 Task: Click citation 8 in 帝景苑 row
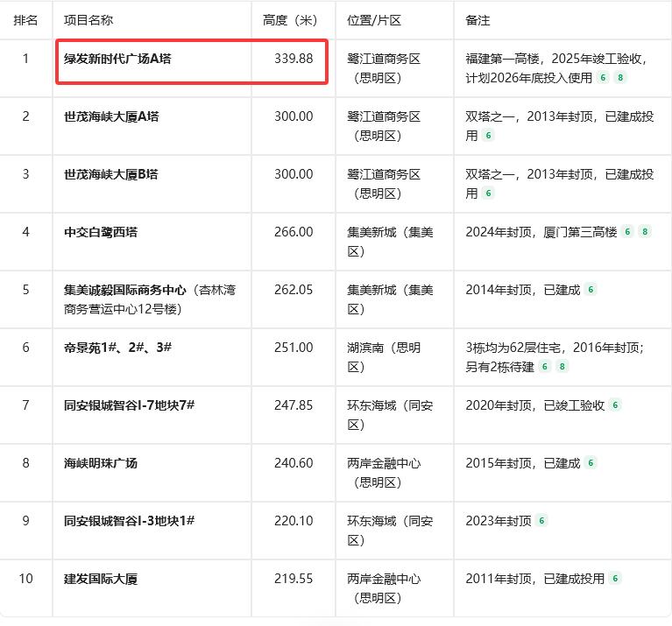point(562,366)
